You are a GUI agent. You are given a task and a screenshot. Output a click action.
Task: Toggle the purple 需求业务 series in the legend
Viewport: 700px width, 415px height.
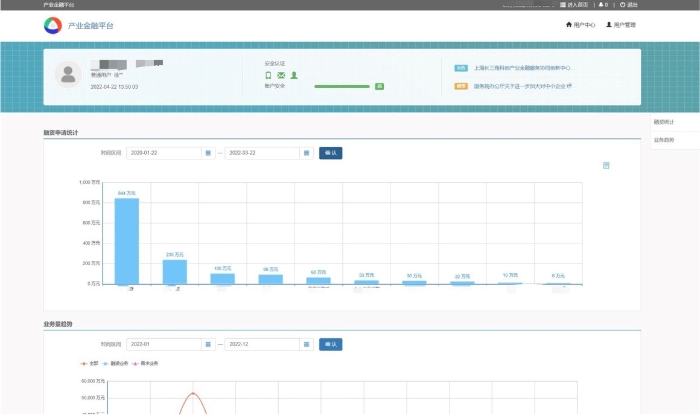click(x=145, y=363)
